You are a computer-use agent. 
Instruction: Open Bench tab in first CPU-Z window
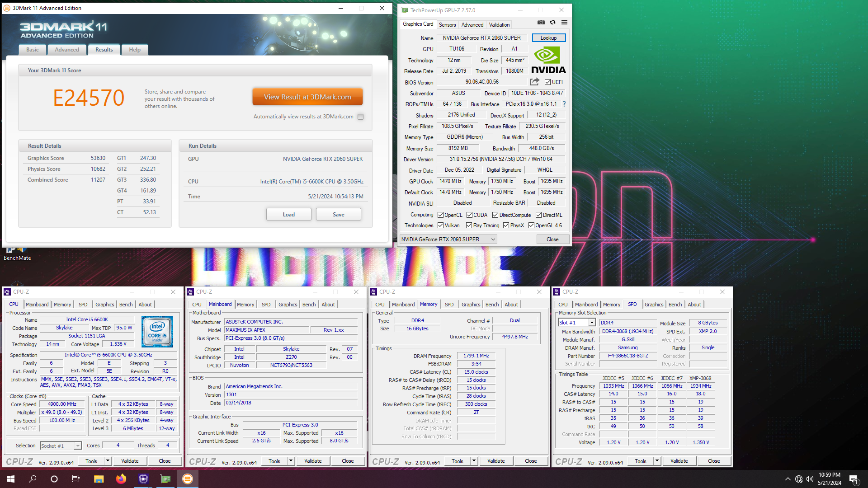click(126, 305)
